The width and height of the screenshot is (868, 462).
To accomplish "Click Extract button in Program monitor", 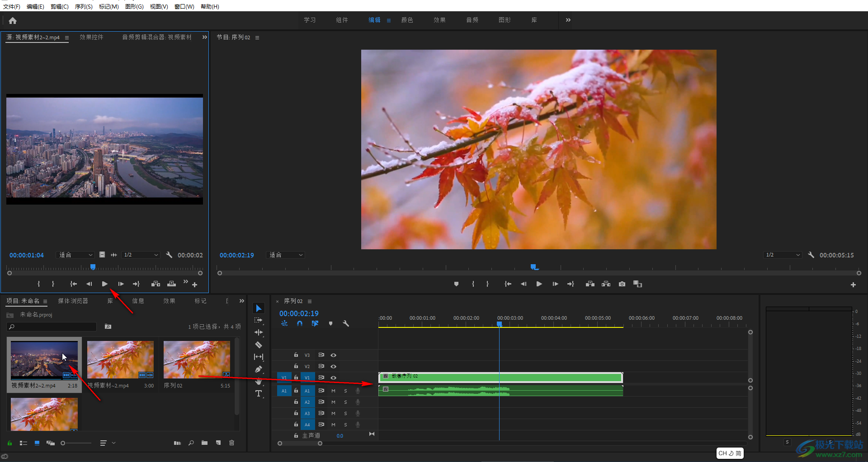I will pyautogui.click(x=606, y=284).
